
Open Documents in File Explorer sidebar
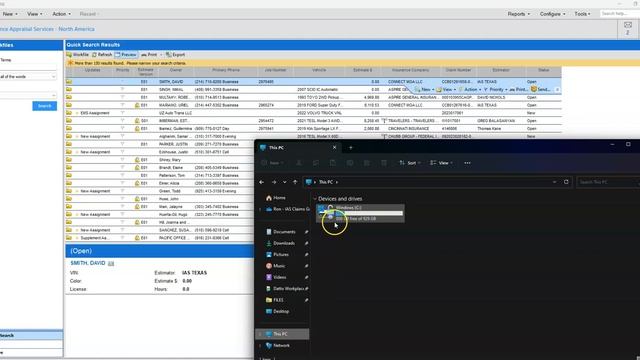click(x=281, y=232)
